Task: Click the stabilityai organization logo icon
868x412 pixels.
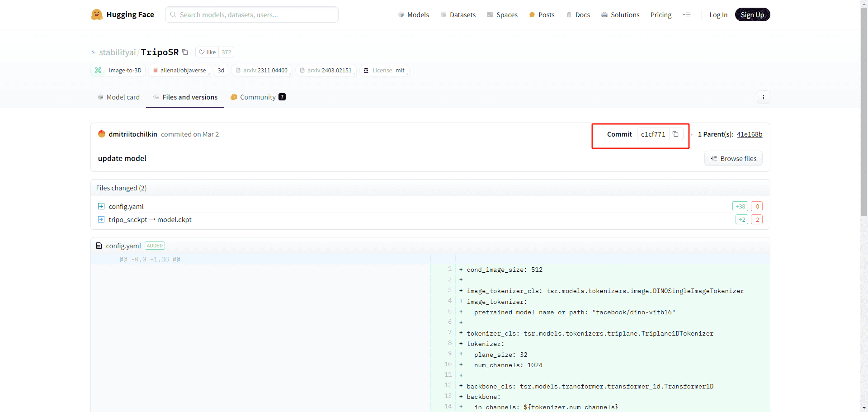Action: click(x=94, y=52)
